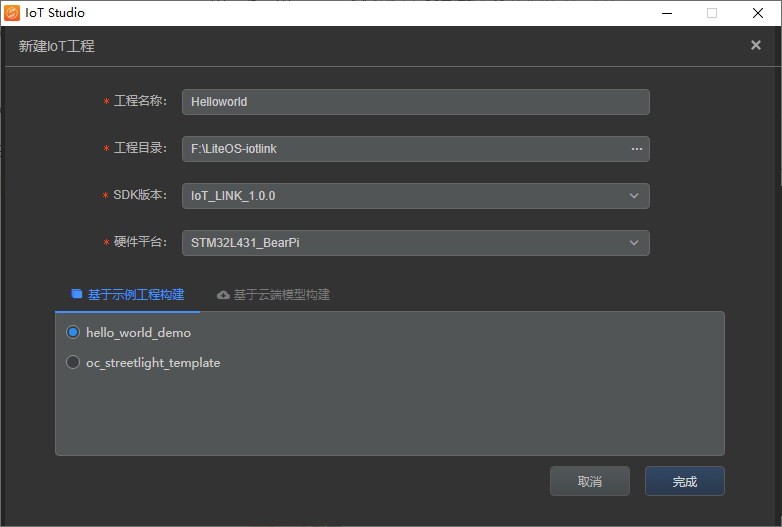The width and height of the screenshot is (782, 527).
Task: Expand the 硬件平台 STM32L431_BearPi dropdown
Action: [x=415, y=243]
